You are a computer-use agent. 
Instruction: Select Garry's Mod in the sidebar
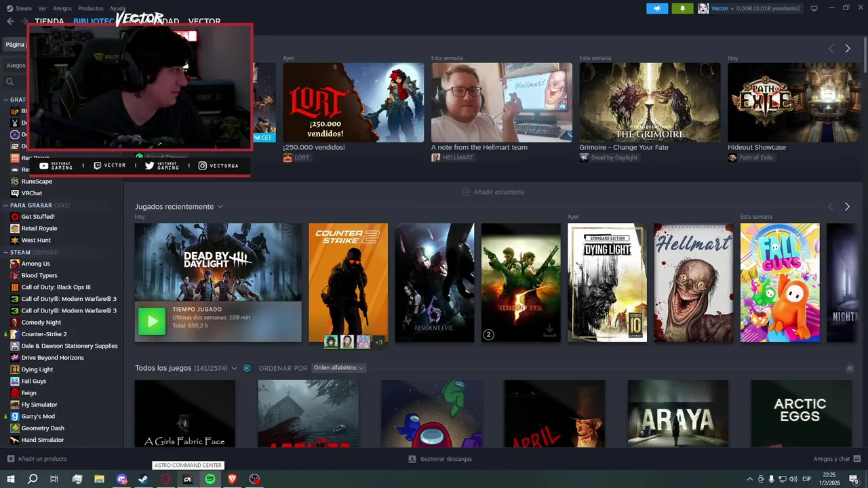pos(38,416)
